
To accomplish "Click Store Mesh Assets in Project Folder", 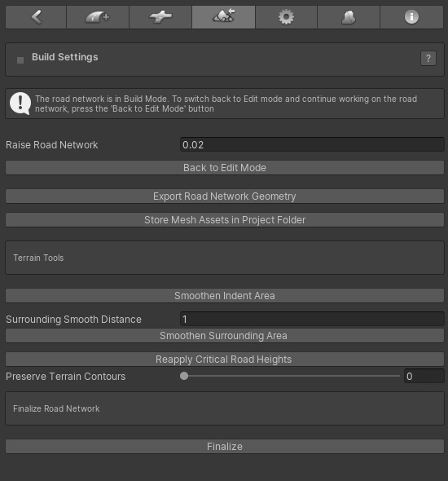I will (225, 220).
